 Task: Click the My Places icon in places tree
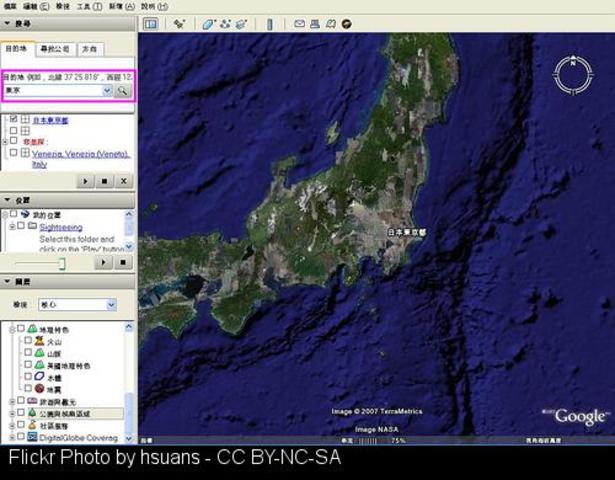pos(25,214)
